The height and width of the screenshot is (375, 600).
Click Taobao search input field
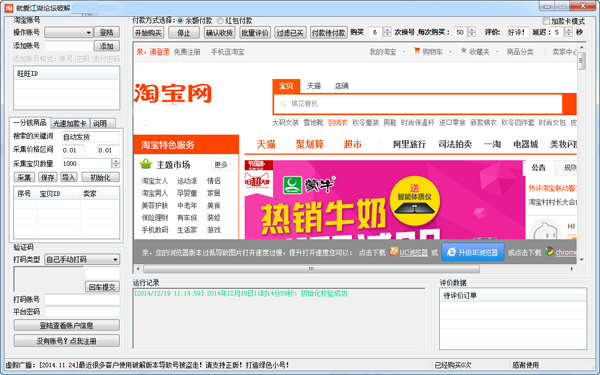point(417,104)
